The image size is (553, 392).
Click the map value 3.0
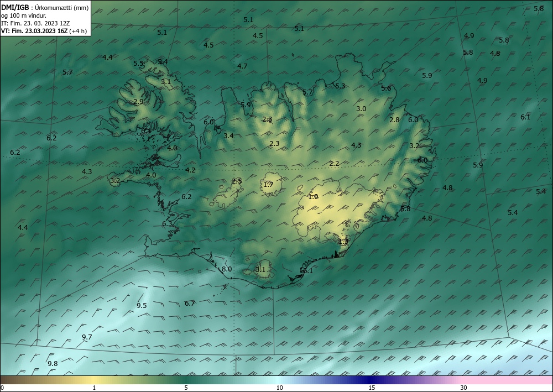(361, 108)
